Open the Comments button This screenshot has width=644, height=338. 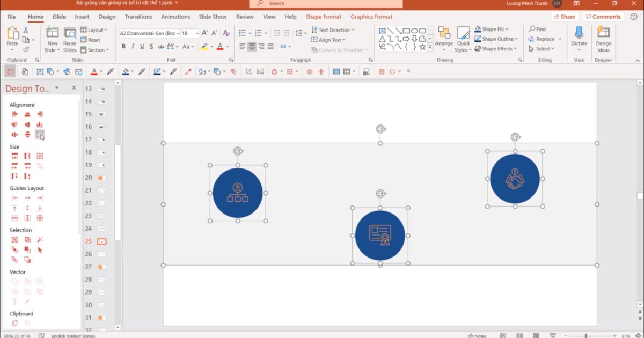[x=603, y=17]
